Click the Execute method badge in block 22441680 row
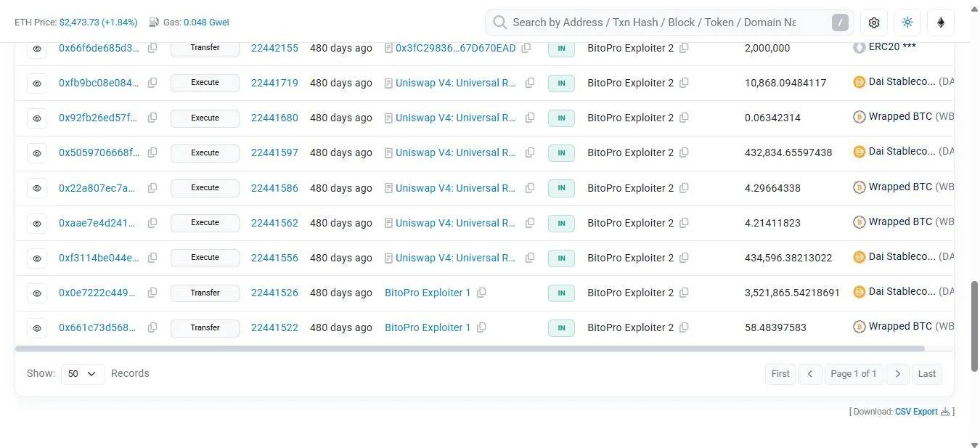The height and width of the screenshot is (448, 980). tap(205, 118)
